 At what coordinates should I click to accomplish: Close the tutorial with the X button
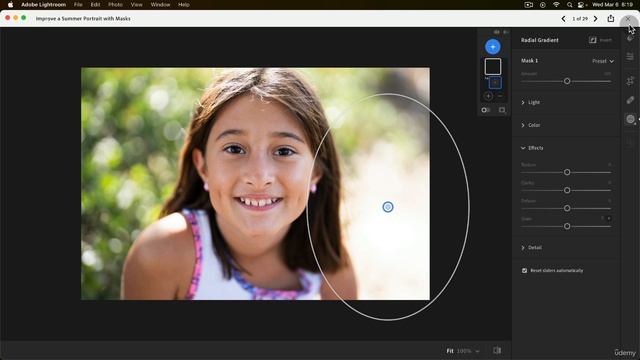(628, 19)
